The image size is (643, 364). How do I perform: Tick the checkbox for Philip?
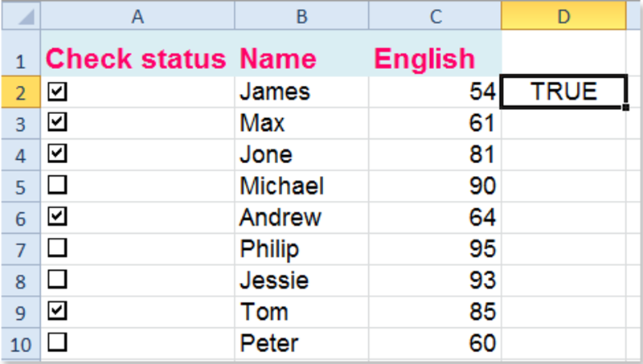pyautogui.click(x=57, y=248)
